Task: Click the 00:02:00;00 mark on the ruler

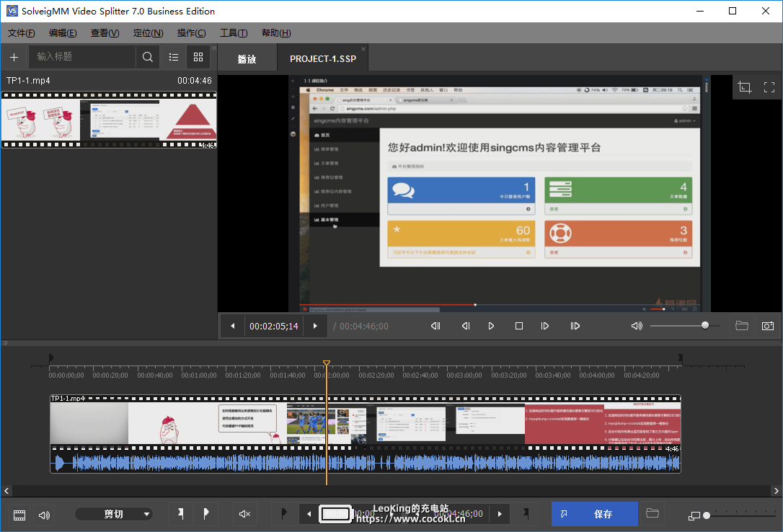Action: [x=332, y=376]
